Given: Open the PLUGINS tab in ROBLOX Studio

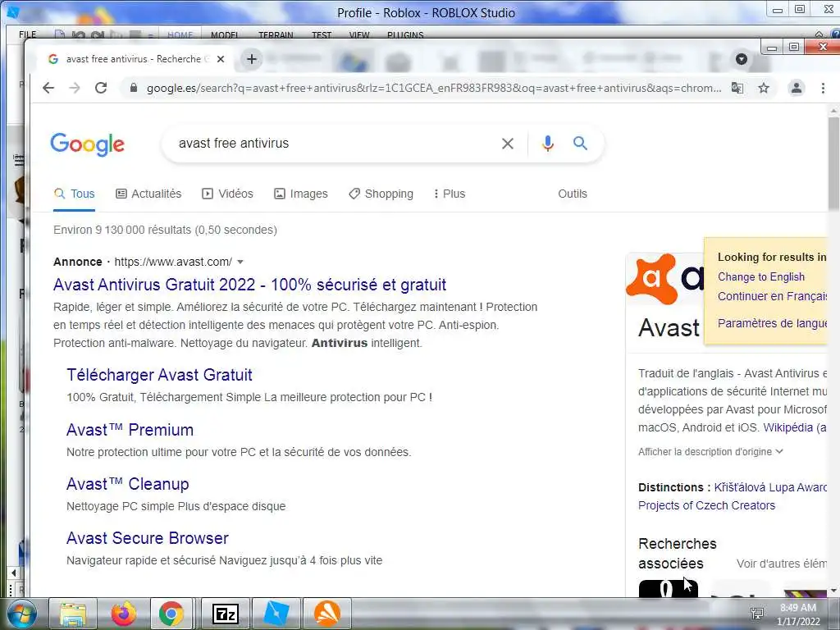Looking at the screenshot, I should tap(405, 34).
